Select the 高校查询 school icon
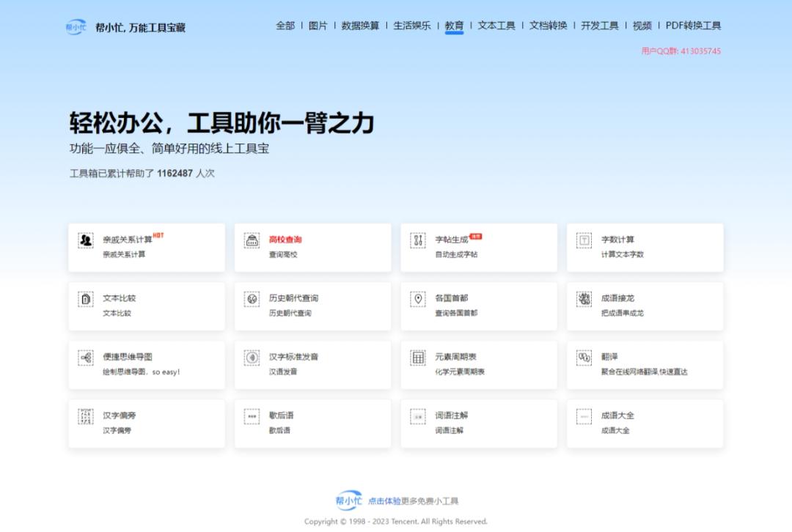This screenshot has width=792, height=532. pyautogui.click(x=252, y=240)
